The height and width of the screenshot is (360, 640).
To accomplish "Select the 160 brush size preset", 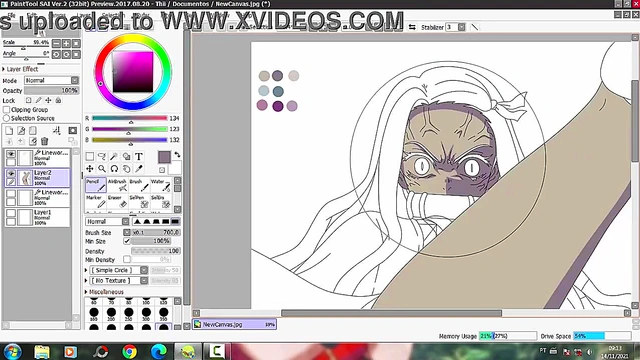I will 94,313.
